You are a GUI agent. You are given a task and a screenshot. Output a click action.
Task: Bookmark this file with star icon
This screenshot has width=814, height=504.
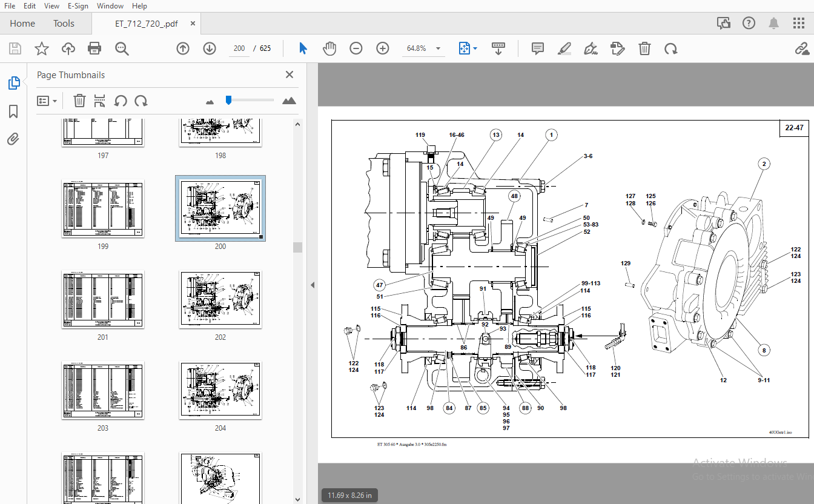pyautogui.click(x=42, y=48)
